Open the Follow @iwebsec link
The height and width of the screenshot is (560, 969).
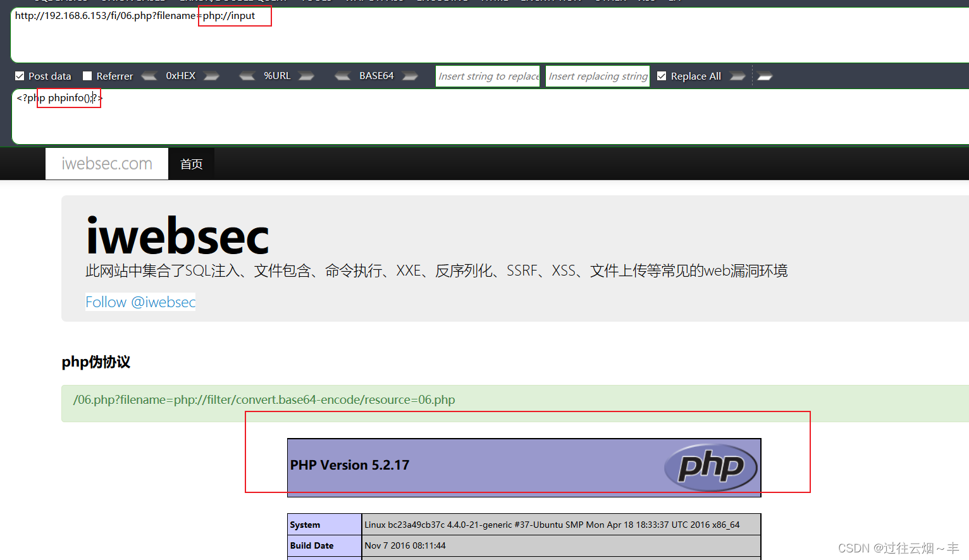point(140,302)
